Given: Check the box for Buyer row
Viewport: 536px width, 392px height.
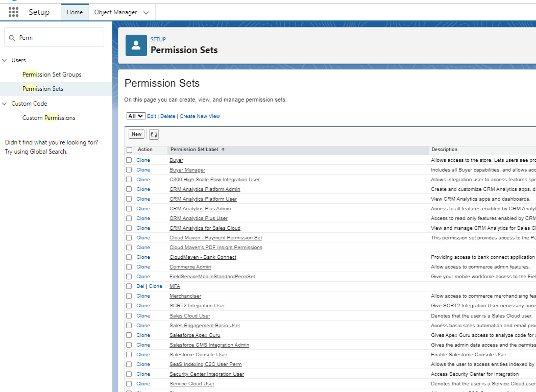Looking at the screenshot, I should click(x=129, y=160).
